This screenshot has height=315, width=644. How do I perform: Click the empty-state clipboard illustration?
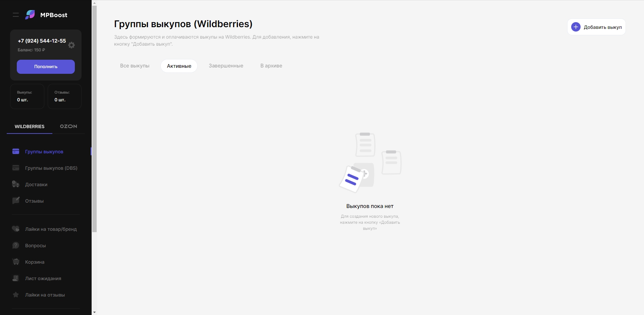coord(370,163)
